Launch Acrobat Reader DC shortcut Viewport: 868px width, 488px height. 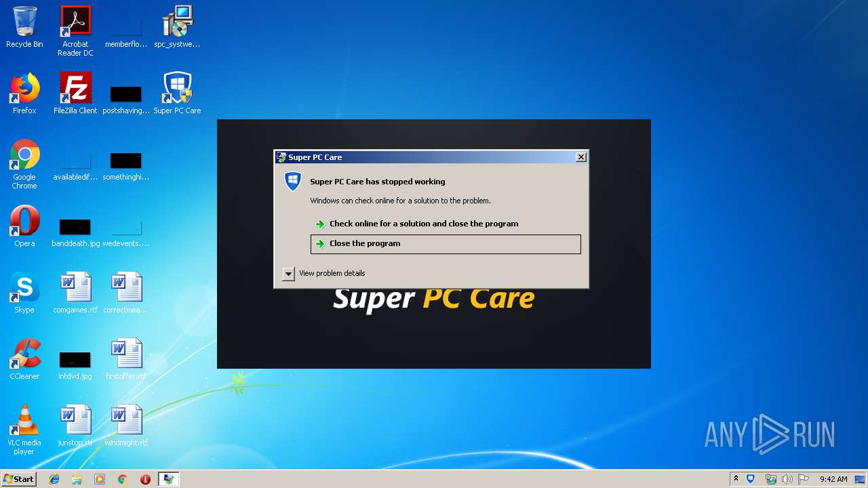click(75, 31)
